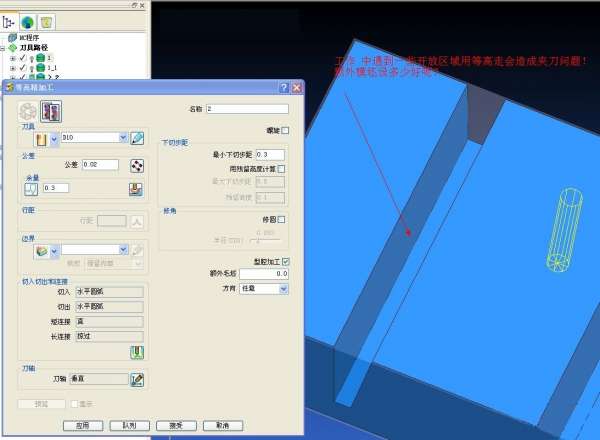This screenshot has width=600, height=440.
Task: Expand the boundary 边界 name dropdown
Action: pos(122,250)
